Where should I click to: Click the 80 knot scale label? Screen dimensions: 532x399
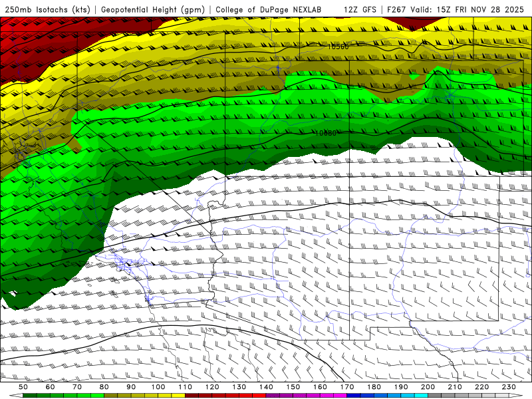coord(104,387)
